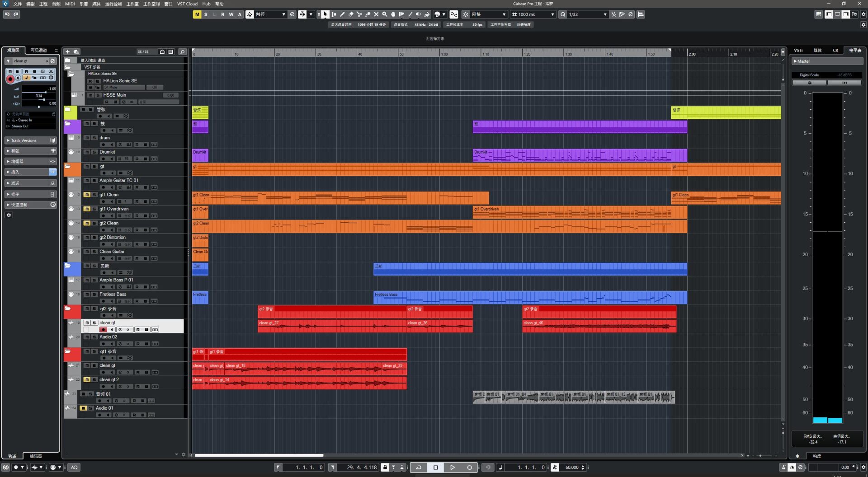This screenshot has width=868, height=477.
Task: Select the Draw pencil tool
Action: 343,14
